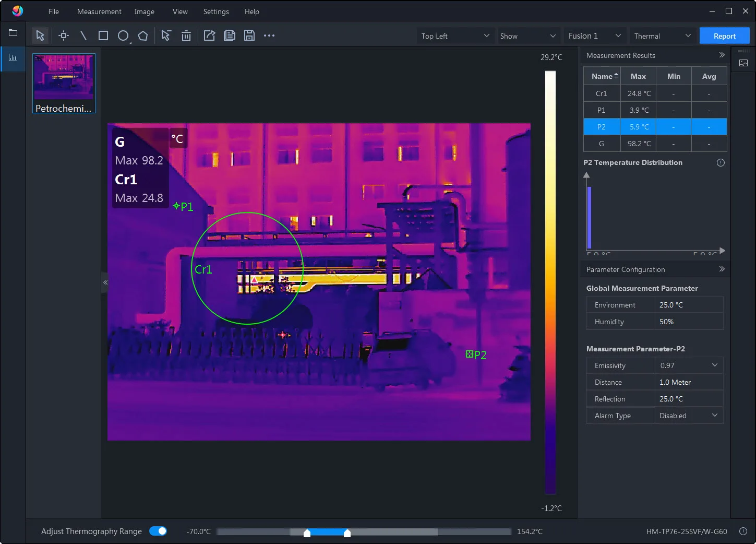The image size is (756, 544).
Task: Collapse the Measurement Results panel
Action: point(722,55)
